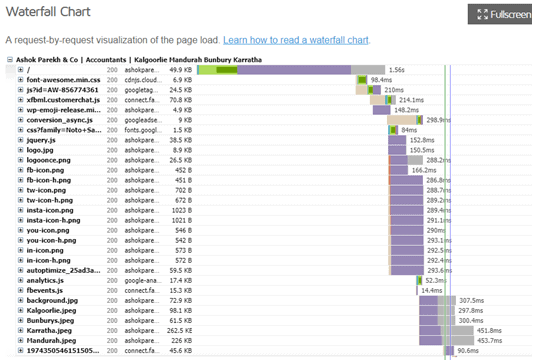Select the conversion_async.js request entry
This screenshot has height=362, width=534.
click(x=60, y=120)
